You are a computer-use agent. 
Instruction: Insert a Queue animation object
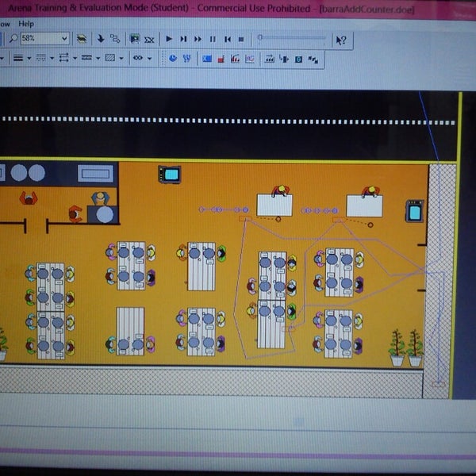270,59
